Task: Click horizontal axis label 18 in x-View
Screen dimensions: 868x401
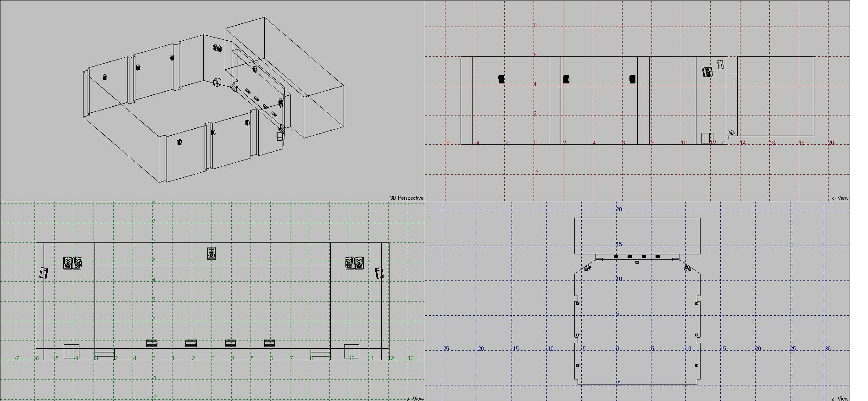Action: pos(801,143)
